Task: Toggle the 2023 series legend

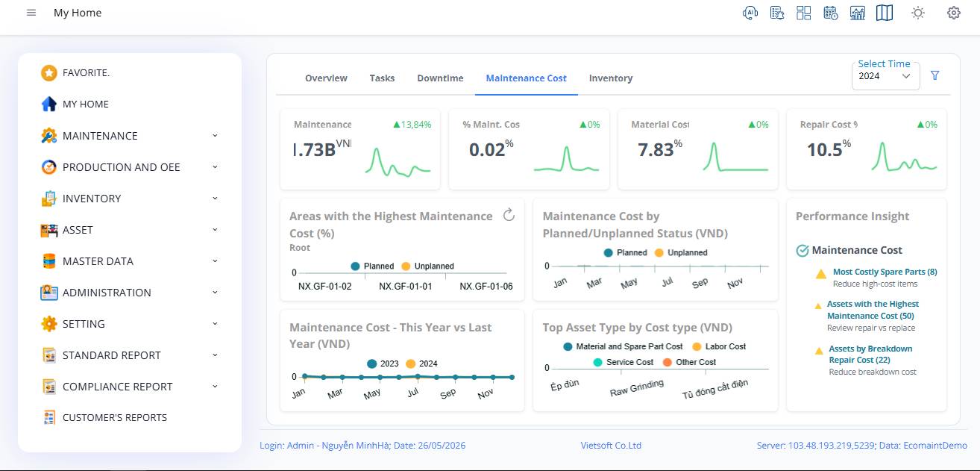Action: [383, 364]
